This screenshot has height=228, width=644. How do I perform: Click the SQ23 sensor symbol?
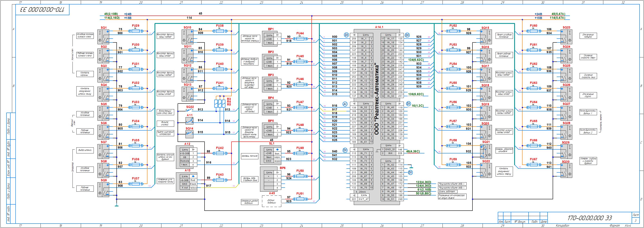566,37
